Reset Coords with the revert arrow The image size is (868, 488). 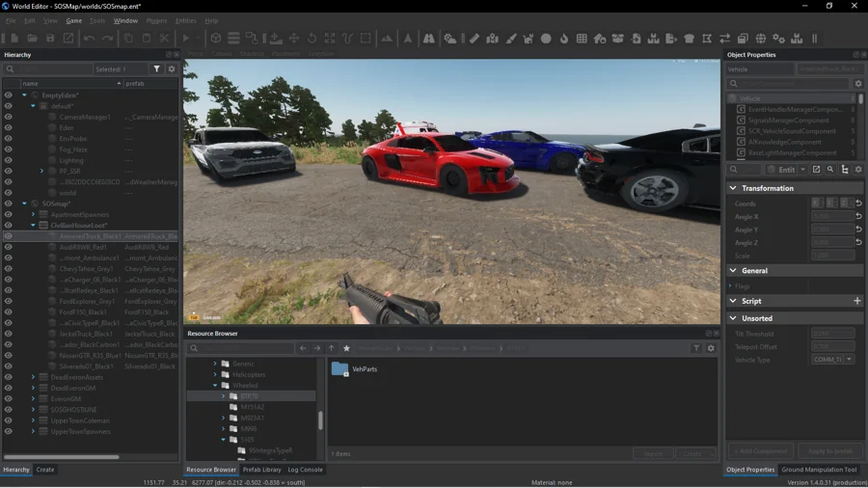tap(858, 203)
